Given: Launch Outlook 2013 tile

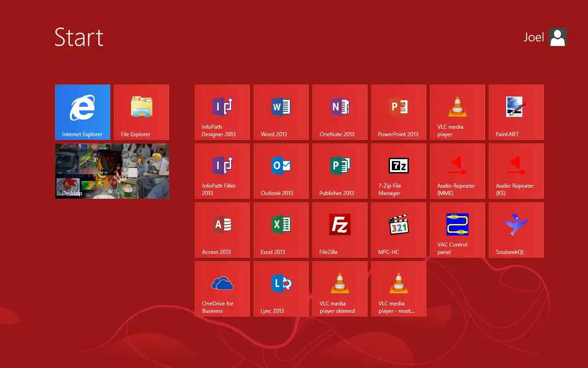Looking at the screenshot, I should (x=281, y=171).
